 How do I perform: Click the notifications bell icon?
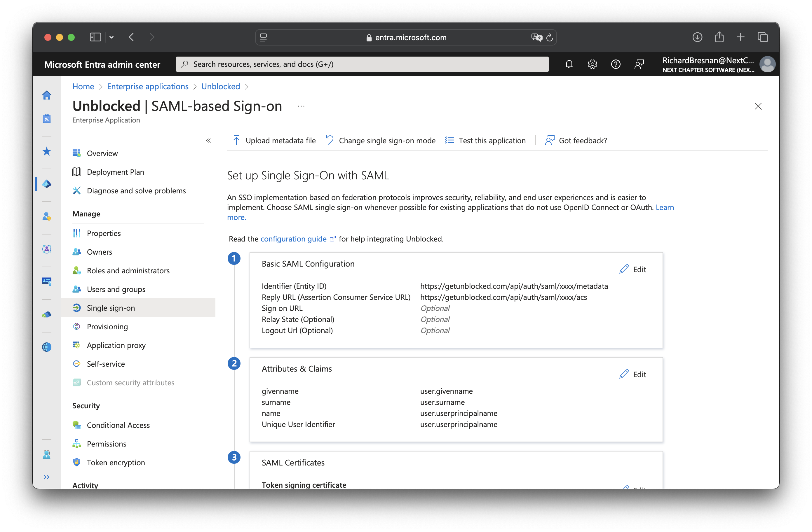[x=569, y=64]
